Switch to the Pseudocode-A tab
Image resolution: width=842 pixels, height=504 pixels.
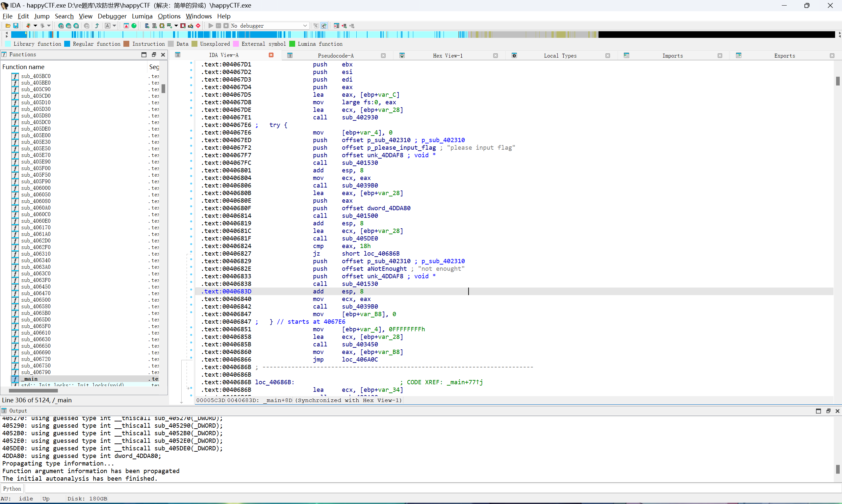[335, 56]
